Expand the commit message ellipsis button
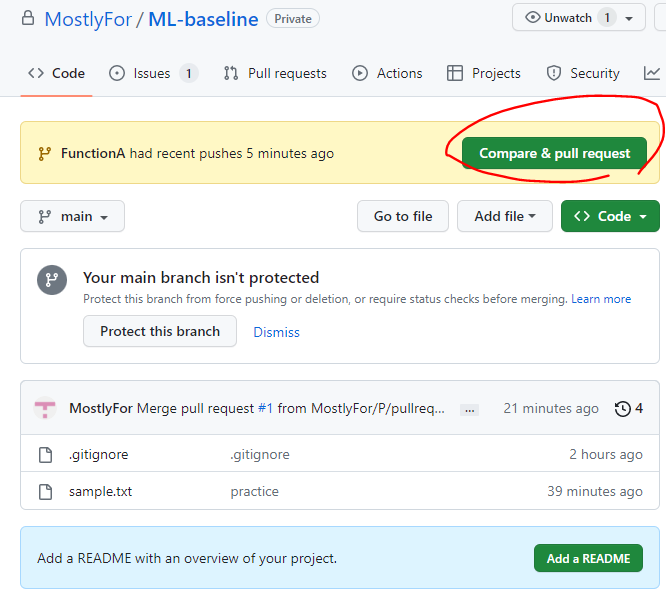The image size is (666, 589). coord(470,410)
